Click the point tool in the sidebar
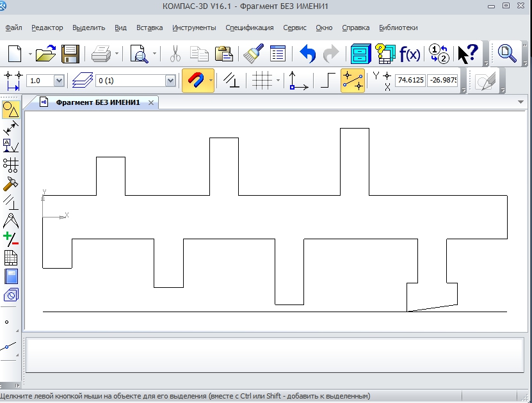532x403 pixels. [7, 322]
